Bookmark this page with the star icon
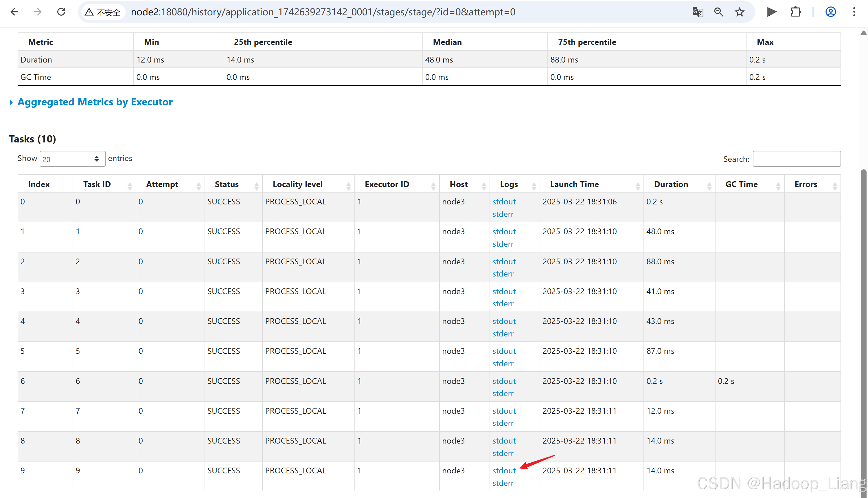Viewport: 868px width, 498px height. click(740, 12)
